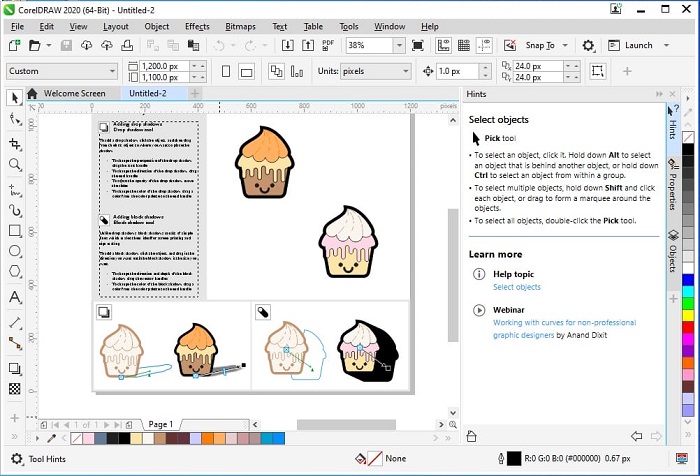Expand the page size Custom dropdown
This screenshot has width=700, height=476.
pos(110,71)
